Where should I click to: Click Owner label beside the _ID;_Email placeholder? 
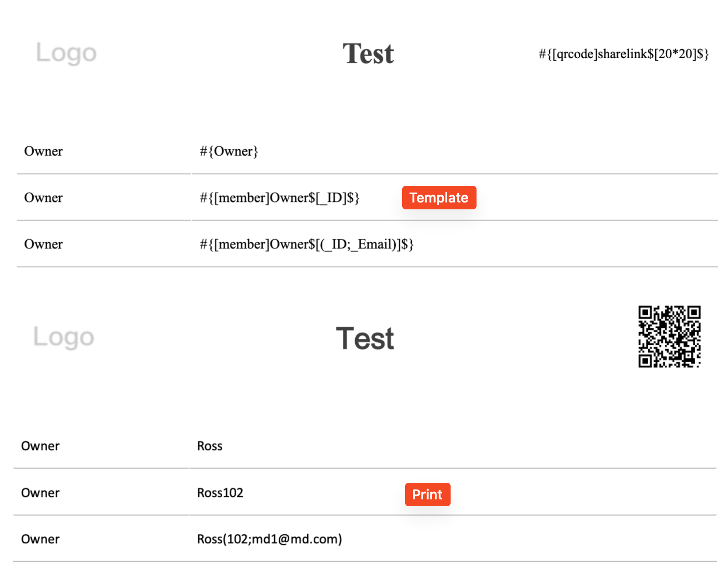44,244
